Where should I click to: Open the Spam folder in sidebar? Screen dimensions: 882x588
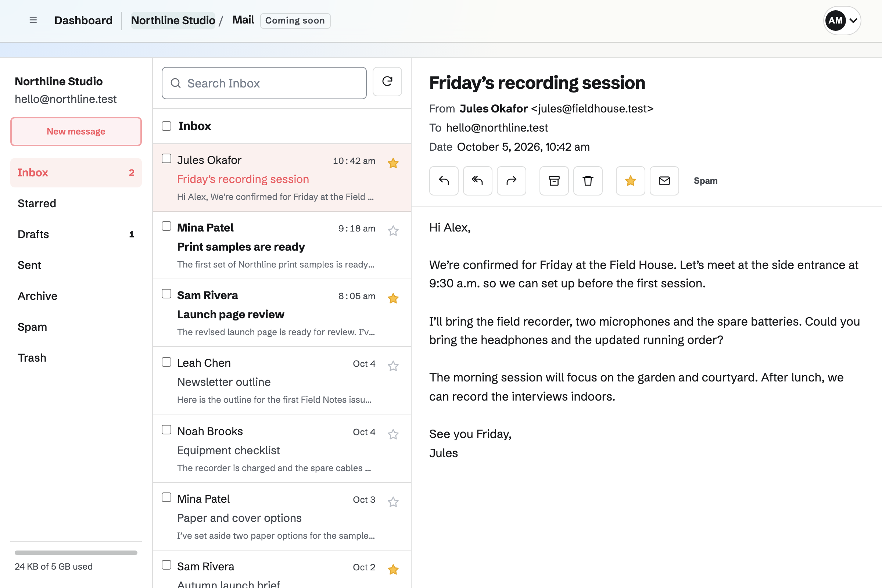(x=76, y=327)
